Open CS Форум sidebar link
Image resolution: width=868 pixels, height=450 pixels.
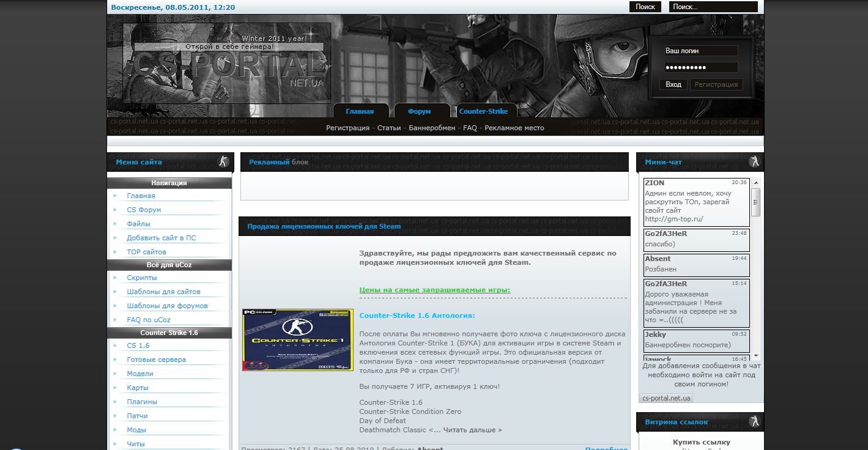[144, 210]
